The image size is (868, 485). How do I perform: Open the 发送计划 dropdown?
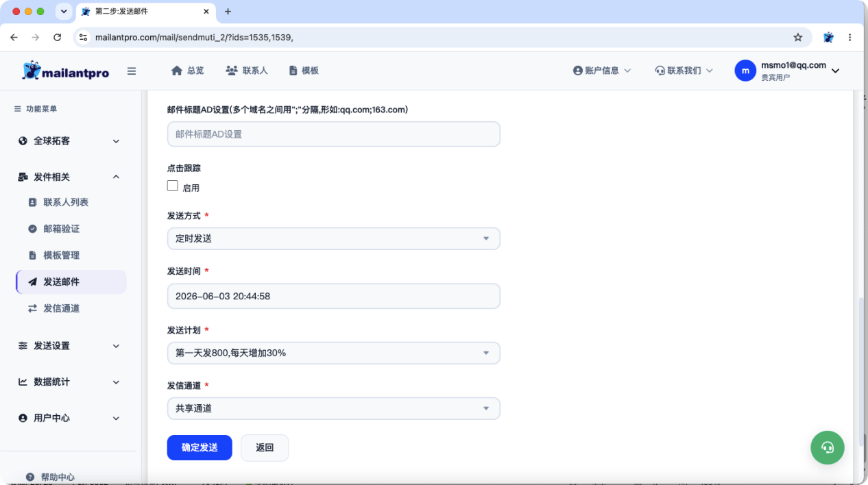(334, 353)
